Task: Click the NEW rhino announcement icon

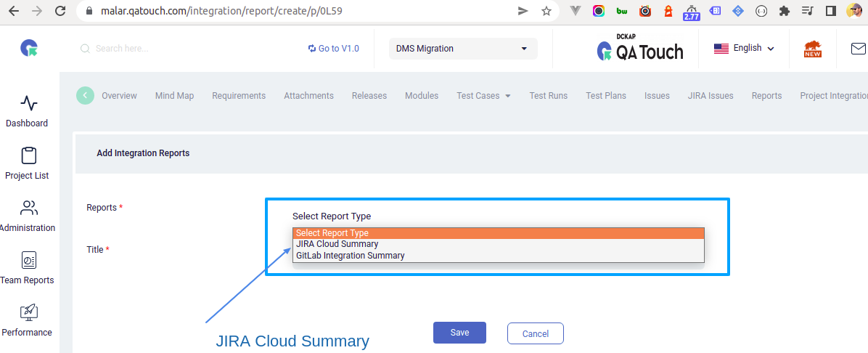Action: [813, 49]
